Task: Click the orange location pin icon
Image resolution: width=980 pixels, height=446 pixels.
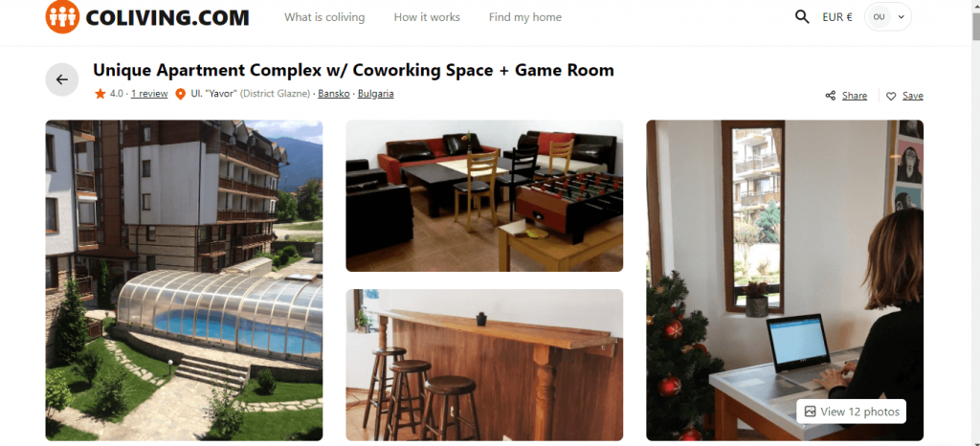Action: 181,95
